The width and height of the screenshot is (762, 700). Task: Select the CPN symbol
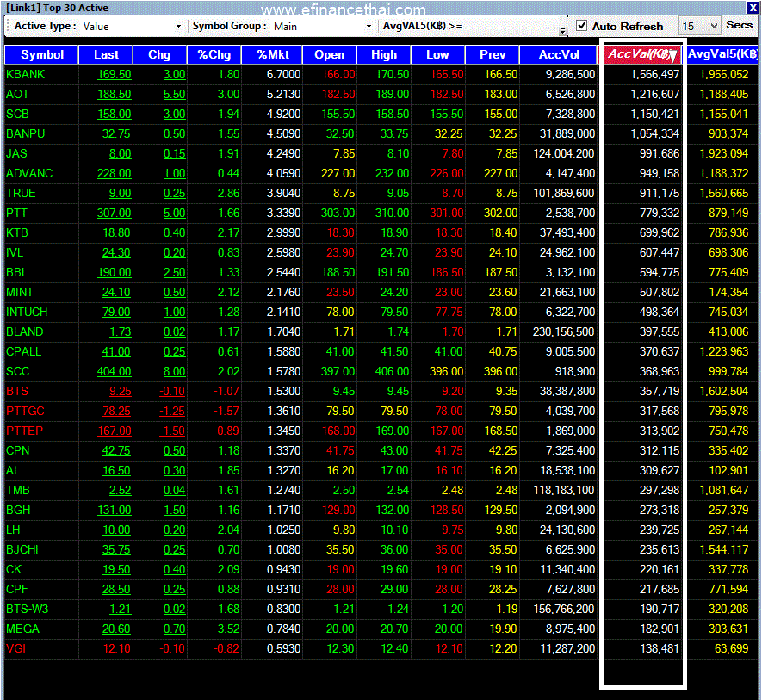[x=17, y=450]
